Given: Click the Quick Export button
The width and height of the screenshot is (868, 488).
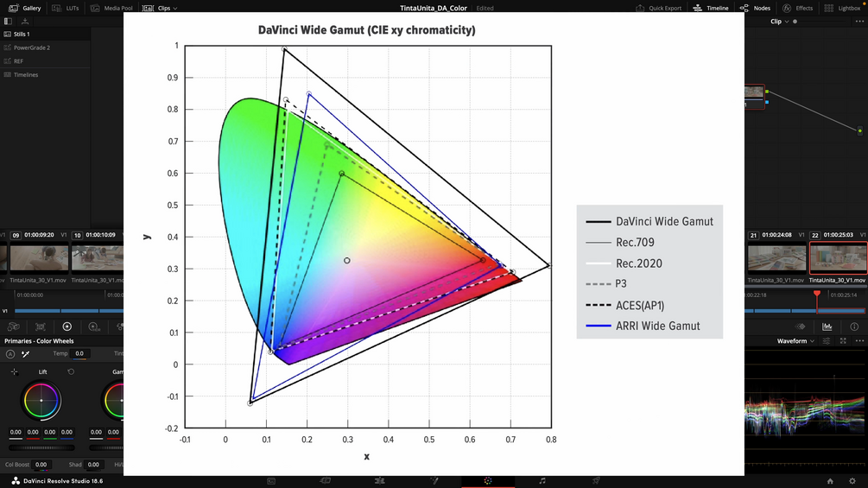Looking at the screenshot, I should point(658,8).
